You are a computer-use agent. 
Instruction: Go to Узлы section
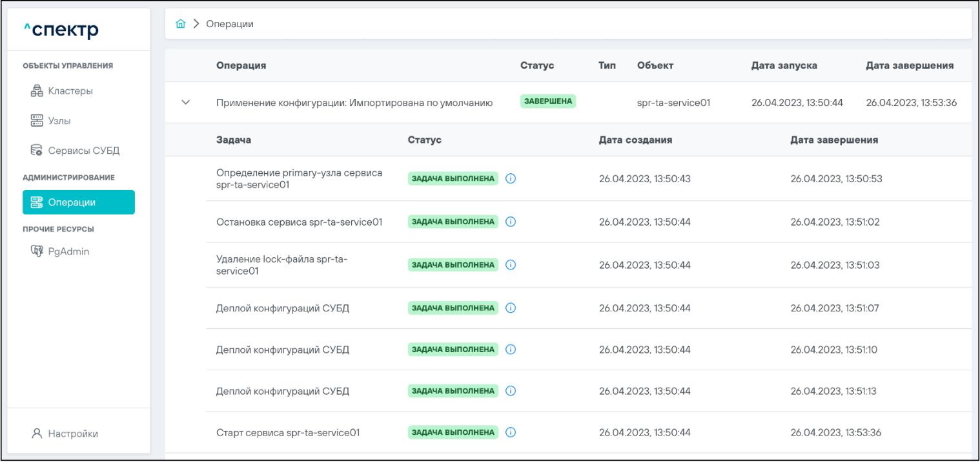tap(59, 121)
